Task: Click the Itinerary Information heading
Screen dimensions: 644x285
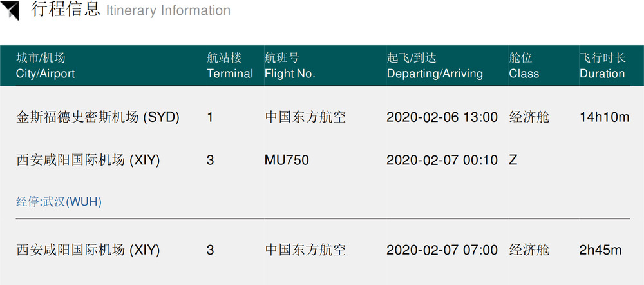Action: click(131, 10)
